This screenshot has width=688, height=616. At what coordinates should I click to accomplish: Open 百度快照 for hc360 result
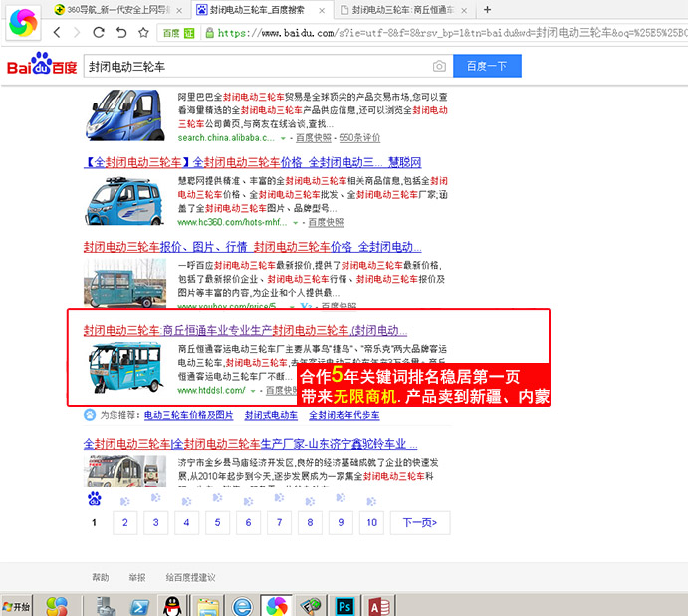pyautogui.click(x=326, y=222)
